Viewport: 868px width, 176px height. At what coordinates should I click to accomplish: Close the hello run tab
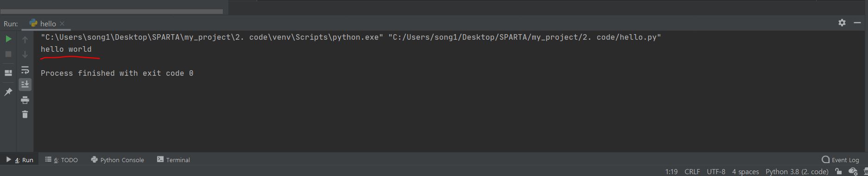click(62, 24)
